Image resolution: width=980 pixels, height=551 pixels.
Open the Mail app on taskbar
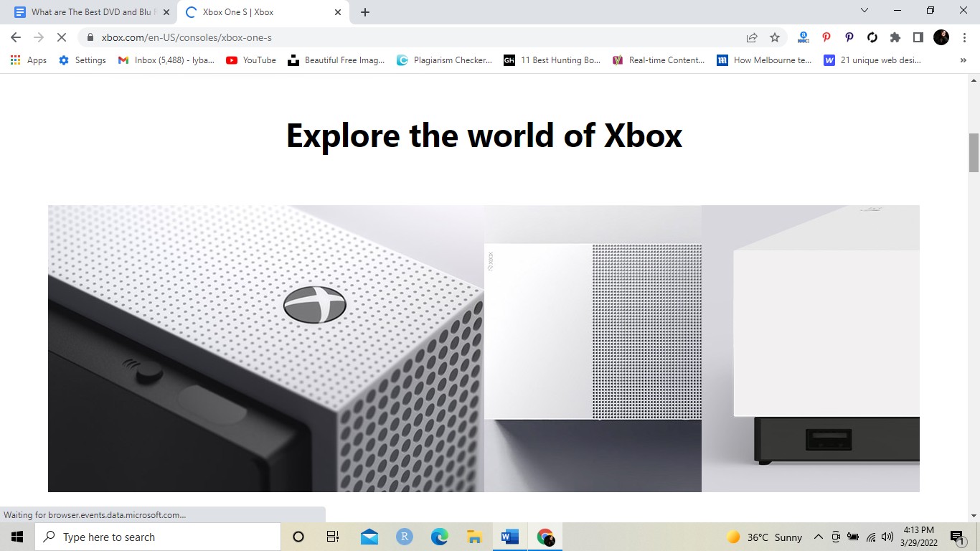click(369, 537)
